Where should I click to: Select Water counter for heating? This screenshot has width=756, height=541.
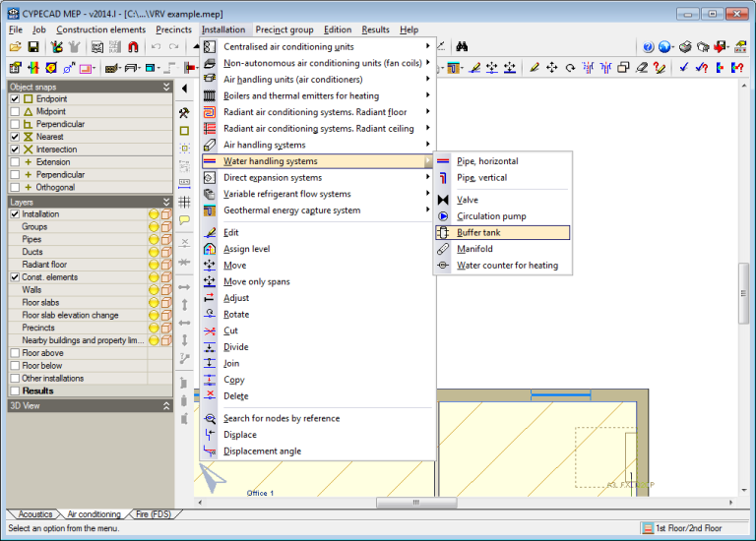(x=503, y=266)
